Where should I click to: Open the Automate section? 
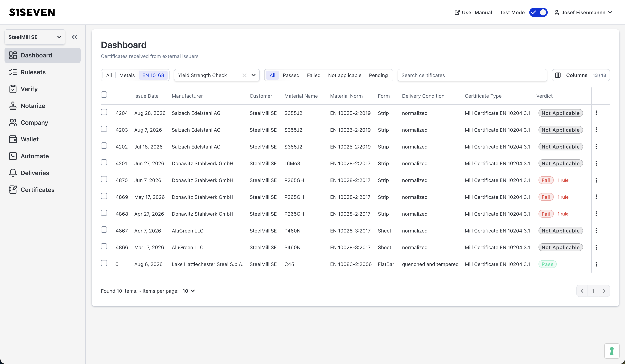point(42,156)
